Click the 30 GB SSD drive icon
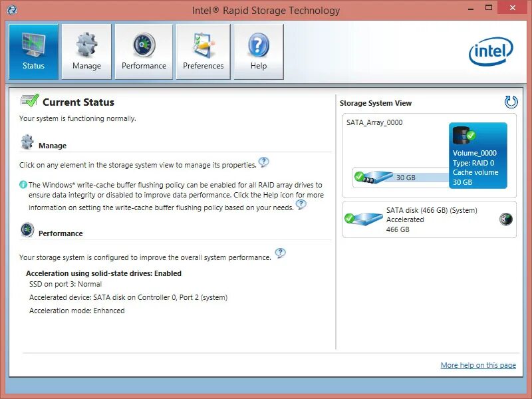This screenshot has width=532, height=399. (x=373, y=177)
